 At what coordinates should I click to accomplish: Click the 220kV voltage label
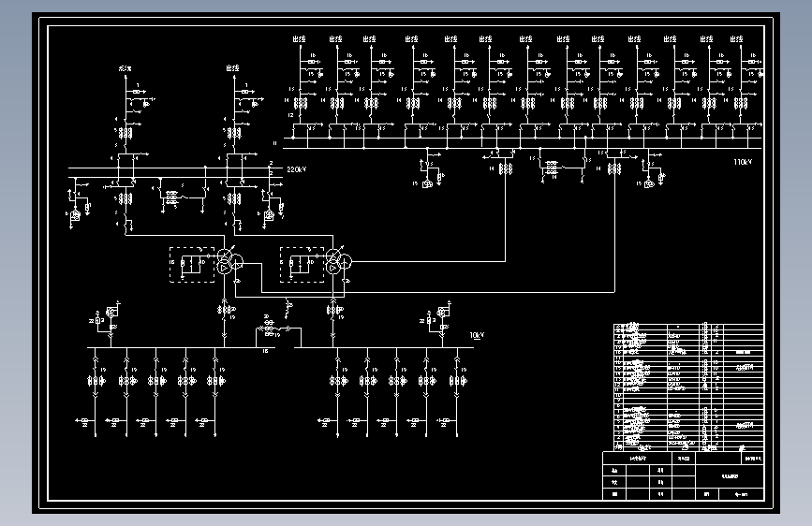point(296,169)
